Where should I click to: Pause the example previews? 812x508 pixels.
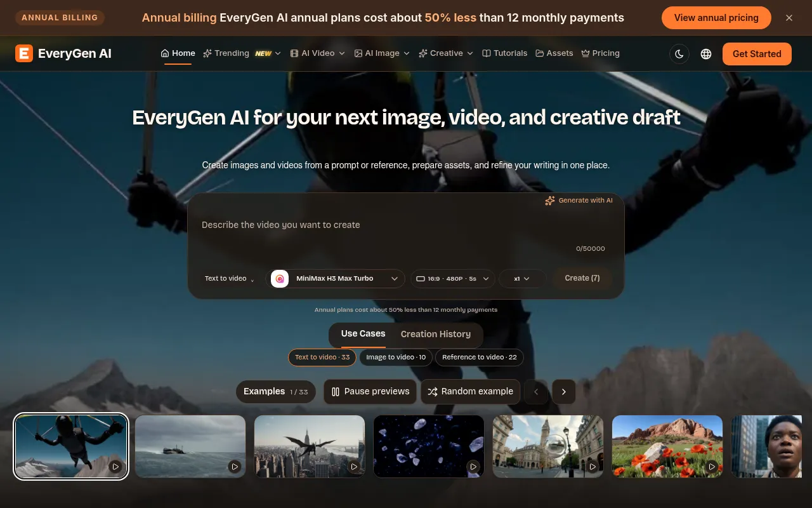tap(370, 392)
